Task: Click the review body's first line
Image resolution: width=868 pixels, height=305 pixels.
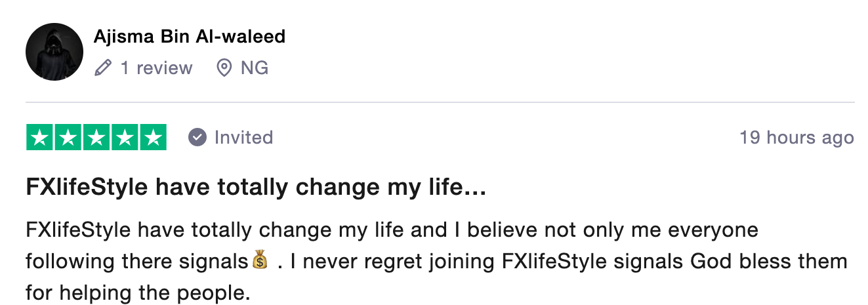Action: [392, 231]
